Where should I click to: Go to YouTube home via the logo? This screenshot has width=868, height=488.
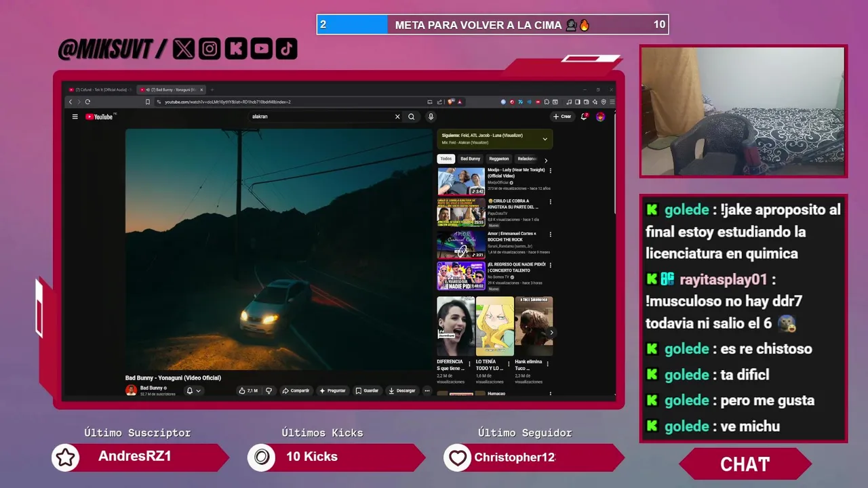tap(100, 117)
